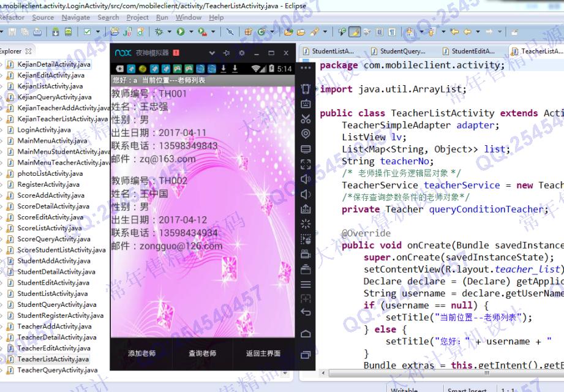Viewport: 564px width, 392px height.
Task: Switch to the StudentListA... editor tab
Action: 329,51
